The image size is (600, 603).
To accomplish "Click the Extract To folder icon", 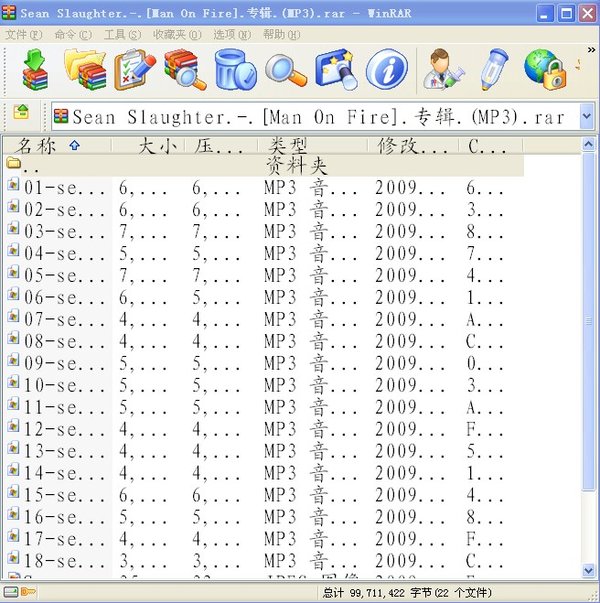I will click(x=85, y=70).
